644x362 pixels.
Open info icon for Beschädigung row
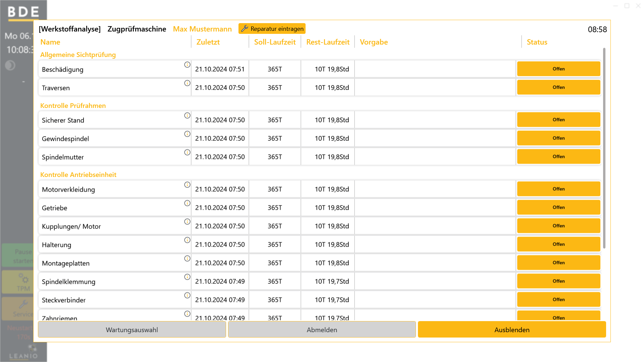[187, 65]
